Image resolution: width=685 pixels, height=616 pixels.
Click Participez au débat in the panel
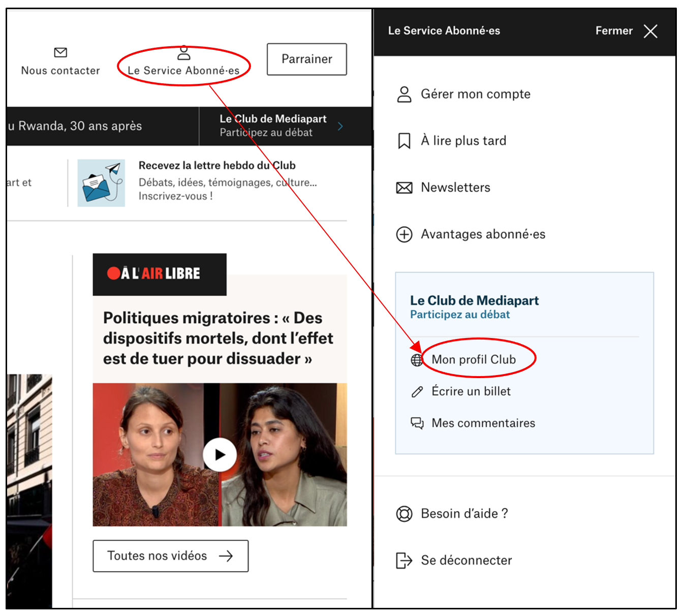(x=460, y=315)
